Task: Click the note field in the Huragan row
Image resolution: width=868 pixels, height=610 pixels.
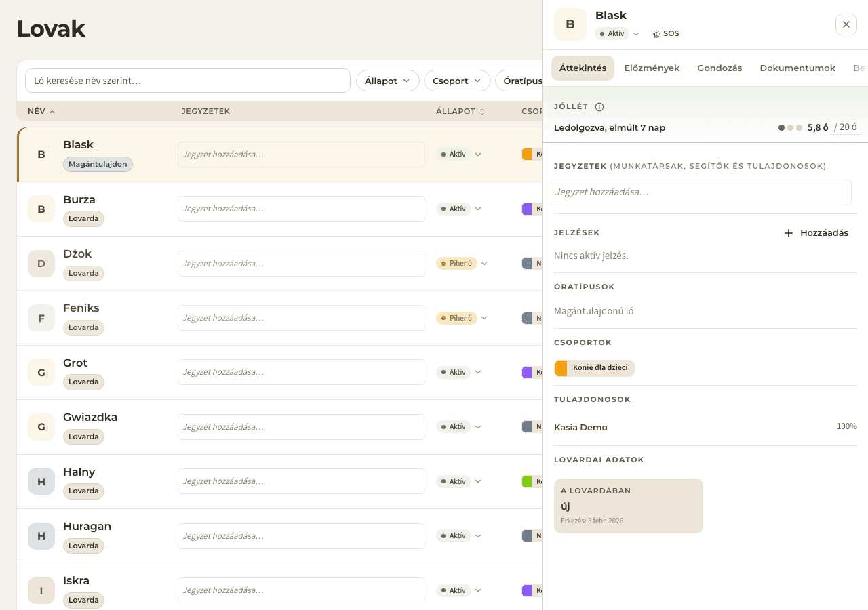Action: [x=301, y=536]
